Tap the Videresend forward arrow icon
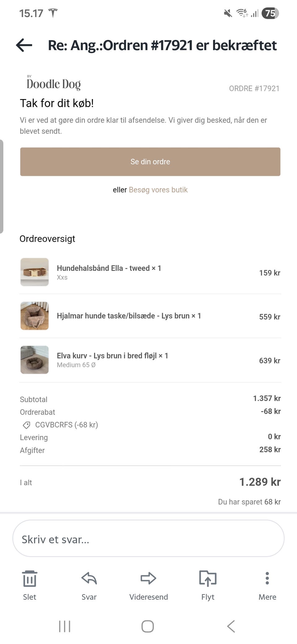Screen dimensions: 297x644 pyautogui.click(x=148, y=578)
